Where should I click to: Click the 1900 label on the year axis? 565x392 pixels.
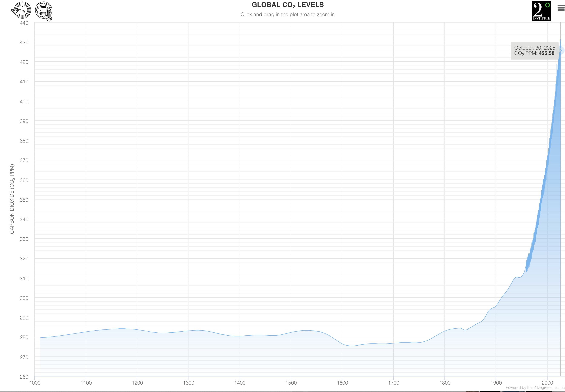(x=496, y=383)
